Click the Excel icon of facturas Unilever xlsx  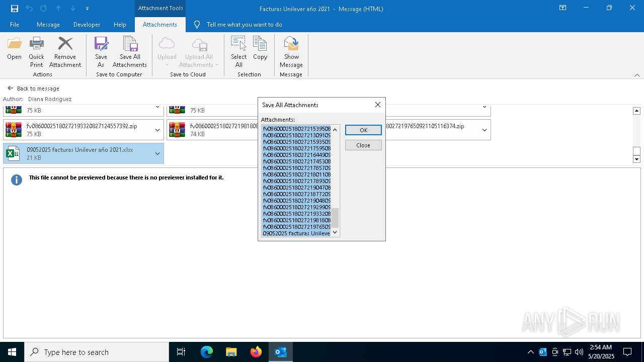point(13,153)
